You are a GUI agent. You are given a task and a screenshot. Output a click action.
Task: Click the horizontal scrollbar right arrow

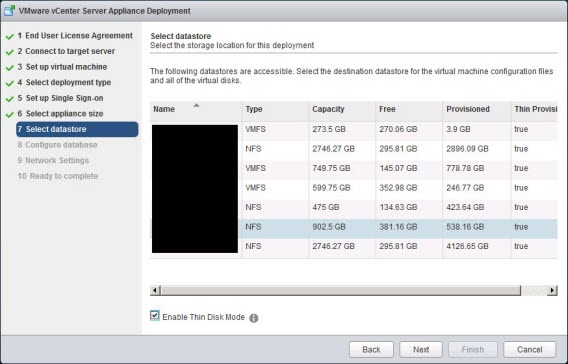[x=552, y=290]
